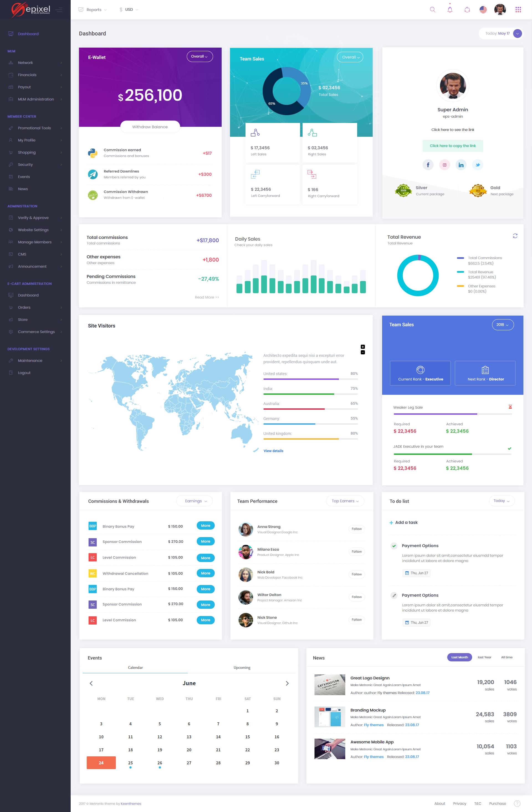Screen dimensions: 532x812
Task: Click the search magnifier icon
Action: [x=432, y=10]
